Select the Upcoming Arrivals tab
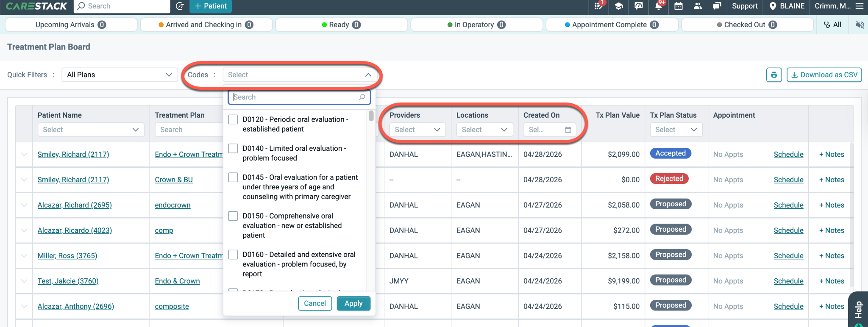Image resolution: width=868 pixels, height=327 pixels. click(71, 25)
